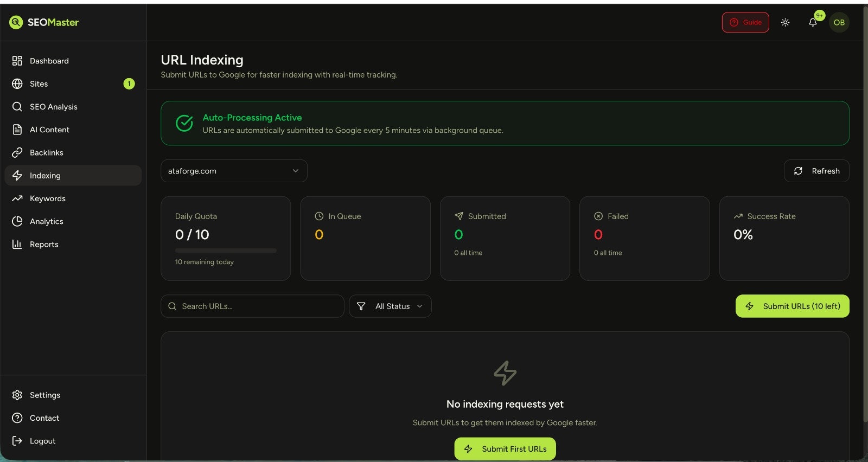Viewport: 868px width, 462px height.
Task: Click the Logout arrow icon
Action: click(x=17, y=441)
